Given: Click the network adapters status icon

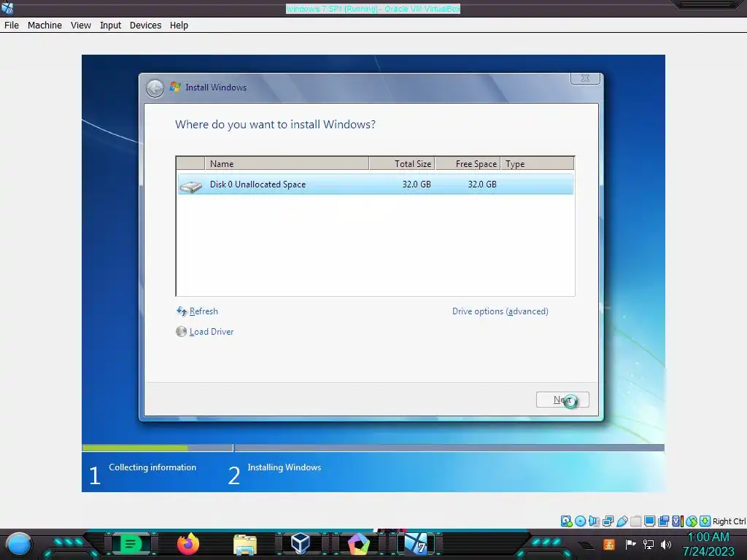Looking at the screenshot, I should click(x=608, y=521).
